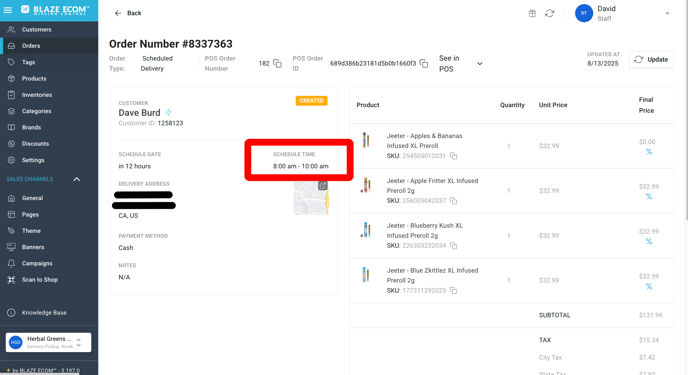This screenshot has height=375, width=688.
Task: Click the Customer ID 1258123
Action: (170, 123)
